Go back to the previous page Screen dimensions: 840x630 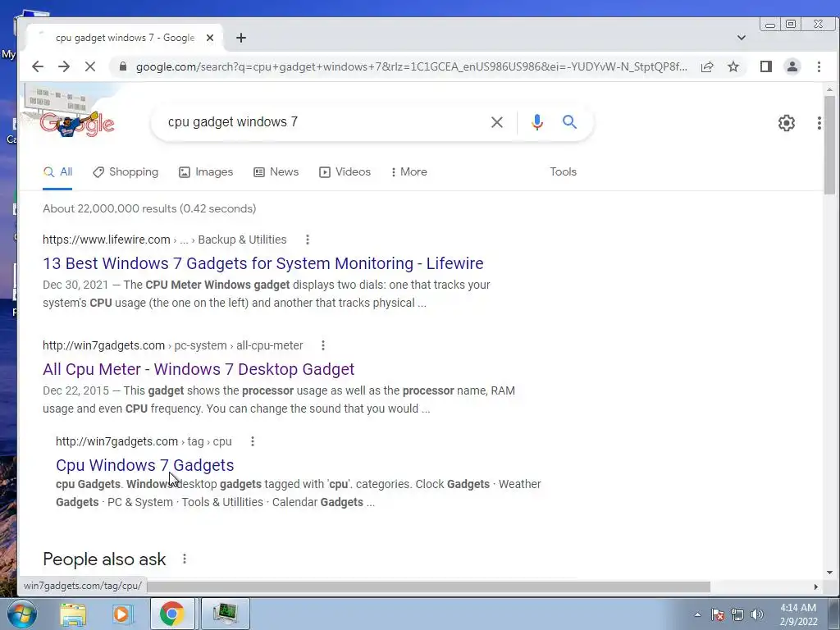point(38,66)
